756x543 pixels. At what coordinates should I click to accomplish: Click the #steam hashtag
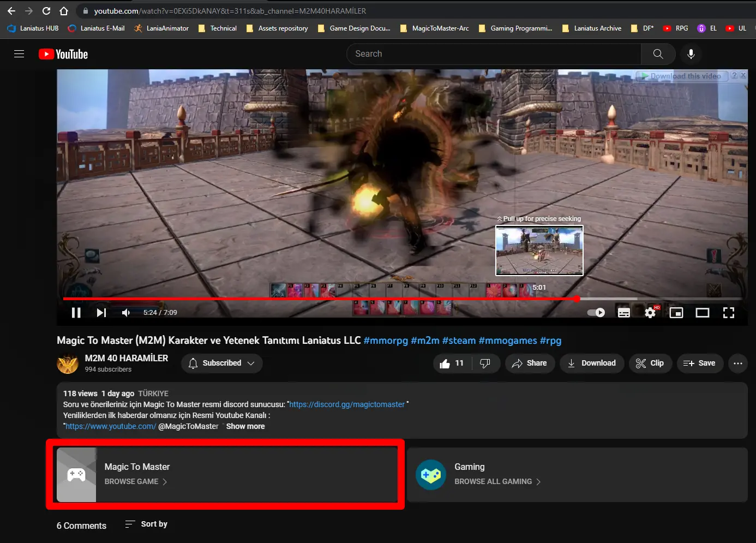coord(459,341)
